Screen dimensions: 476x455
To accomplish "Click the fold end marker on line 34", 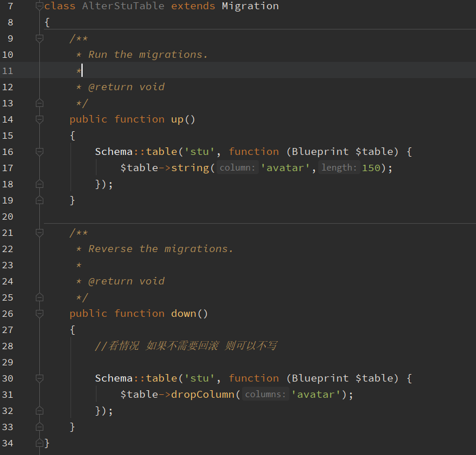I will pos(39,443).
